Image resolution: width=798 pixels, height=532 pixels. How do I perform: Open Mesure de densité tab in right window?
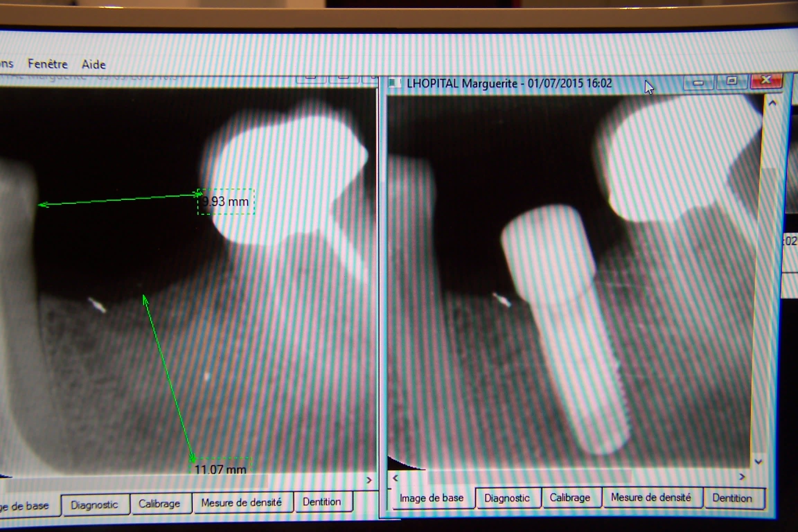pos(651,497)
